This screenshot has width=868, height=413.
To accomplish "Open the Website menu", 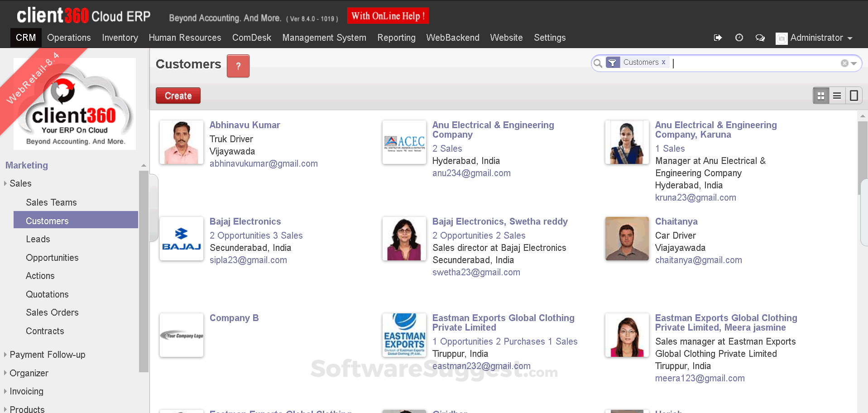I will tap(506, 38).
